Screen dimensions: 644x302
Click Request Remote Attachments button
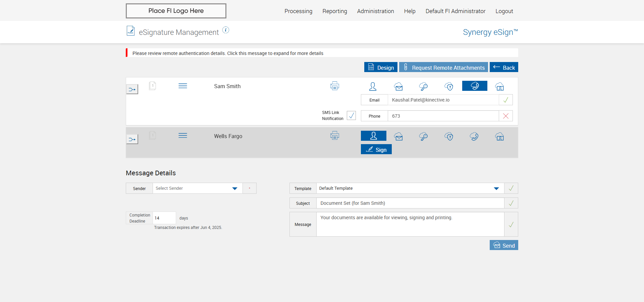tap(444, 67)
